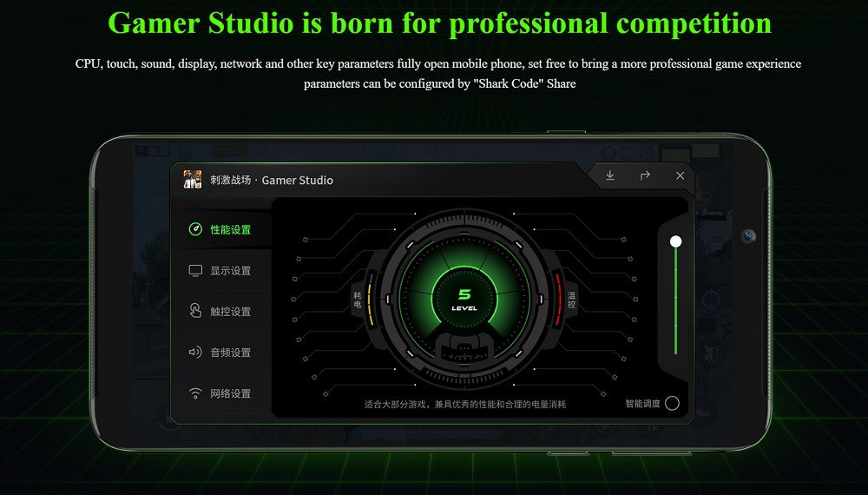Close the Gamer Studio panel with X
The image size is (868, 495).
point(680,175)
